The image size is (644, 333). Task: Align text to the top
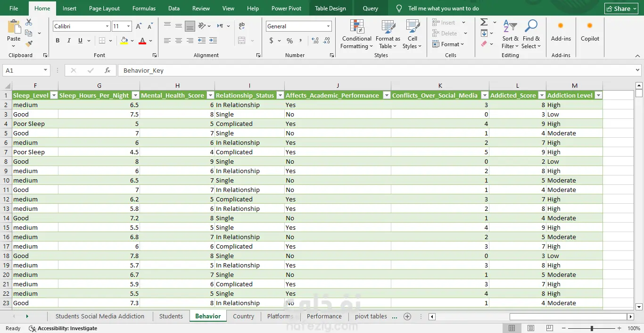click(x=167, y=26)
